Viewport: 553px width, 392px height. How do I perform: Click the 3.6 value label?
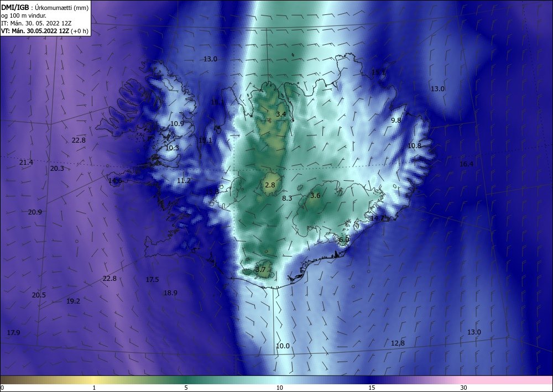point(315,195)
